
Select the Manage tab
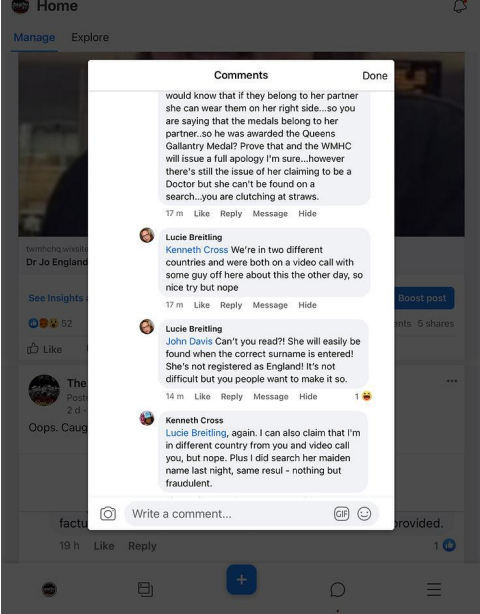click(x=34, y=38)
